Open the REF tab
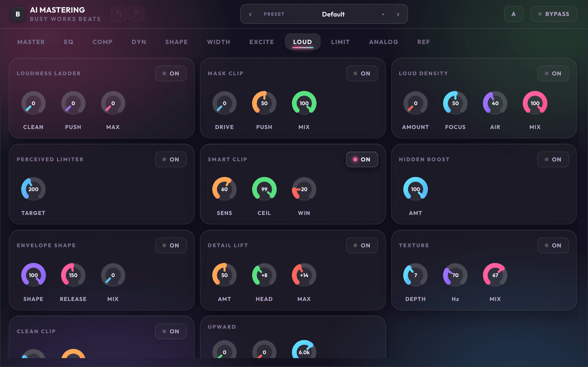The height and width of the screenshot is (367, 588). [x=424, y=42]
